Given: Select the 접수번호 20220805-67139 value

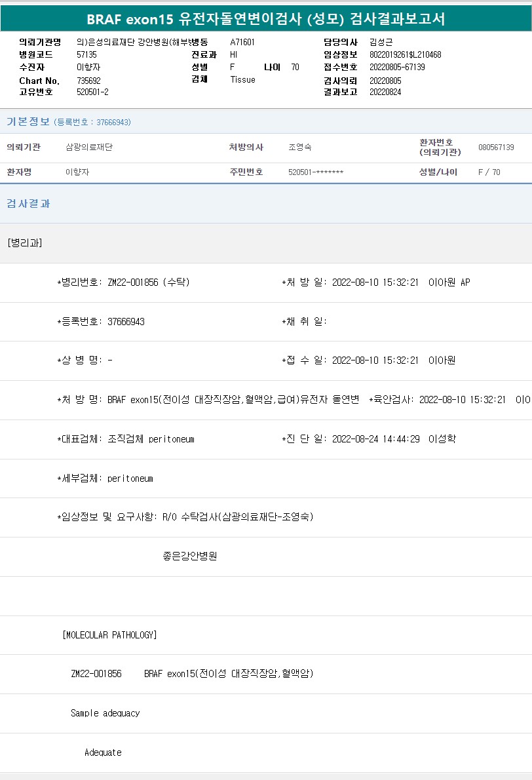Looking at the screenshot, I should click(397, 67).
